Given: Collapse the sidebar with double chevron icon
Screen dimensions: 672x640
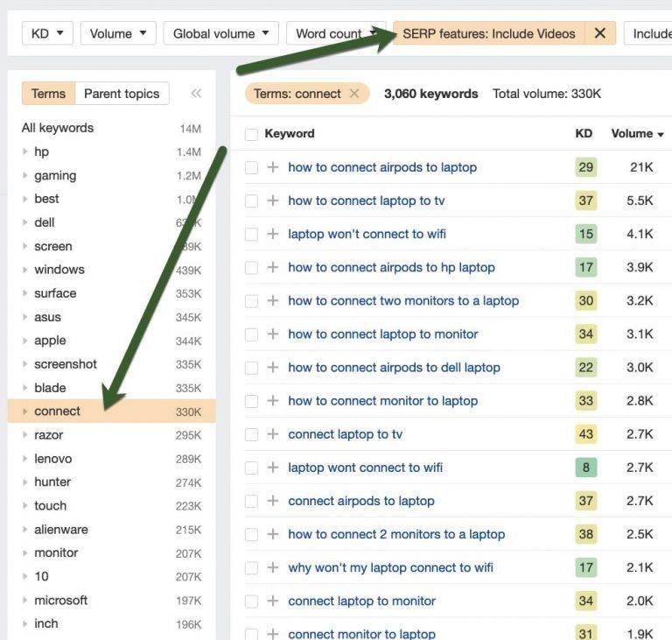Looking at the screenshot, I should coord(196,94).
